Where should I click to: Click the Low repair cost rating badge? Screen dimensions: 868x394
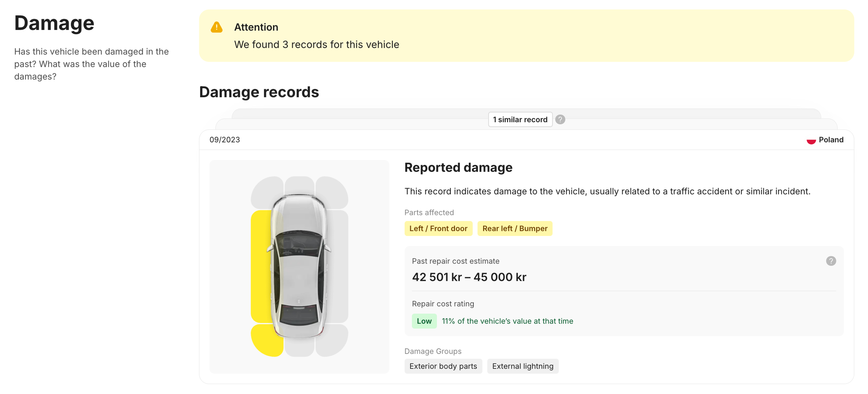tap(424, 321)
